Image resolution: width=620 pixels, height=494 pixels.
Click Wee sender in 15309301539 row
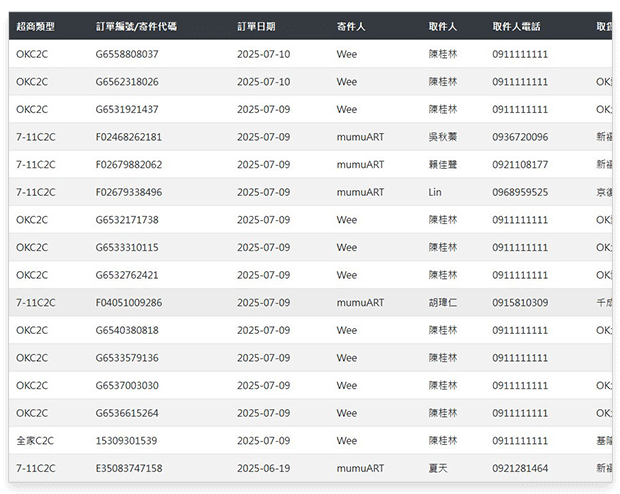(x=347, y=441)
